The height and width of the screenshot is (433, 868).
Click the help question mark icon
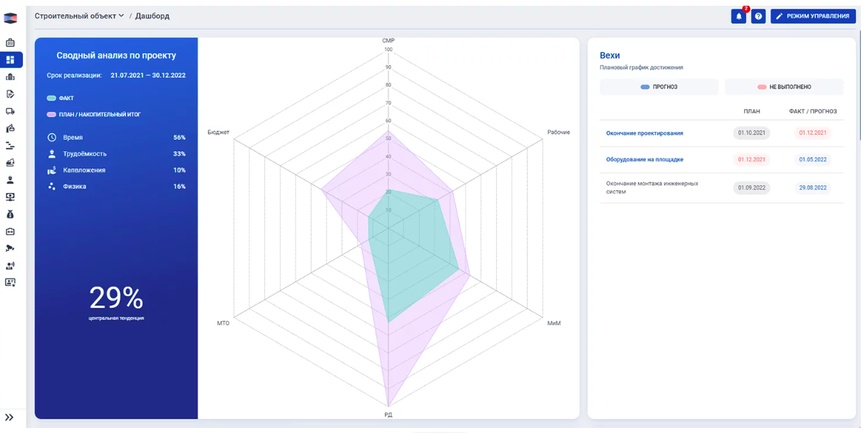758,16
